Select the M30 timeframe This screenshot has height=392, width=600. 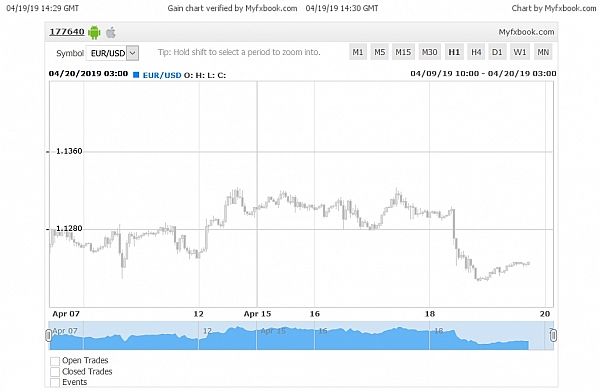429,52
